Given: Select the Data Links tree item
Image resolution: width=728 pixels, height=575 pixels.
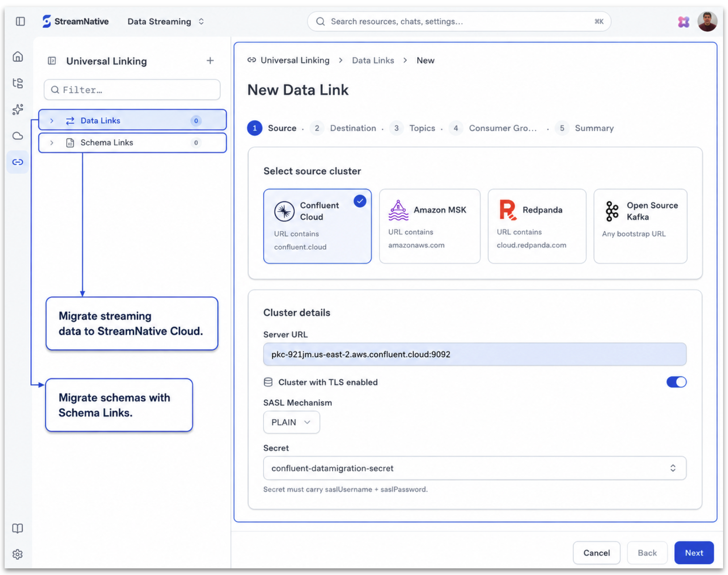Looking at the screenshot, I should point(132,120).
